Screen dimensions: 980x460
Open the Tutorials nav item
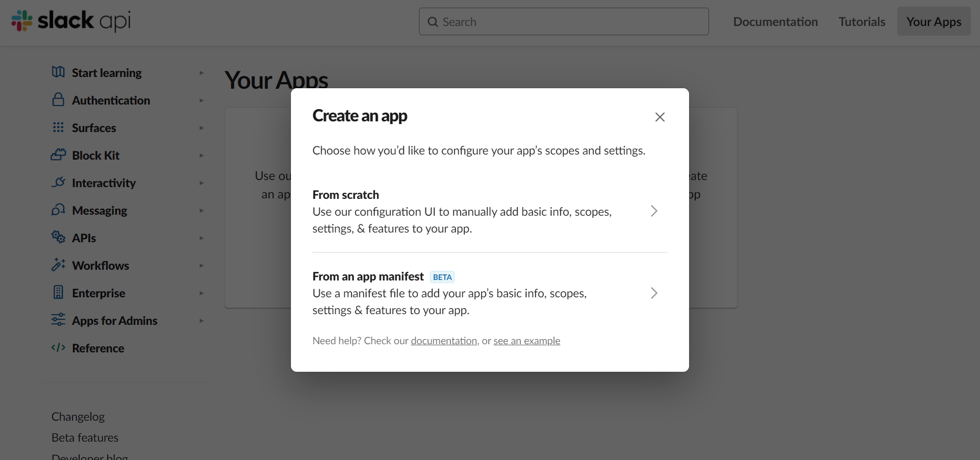[862, 22]
